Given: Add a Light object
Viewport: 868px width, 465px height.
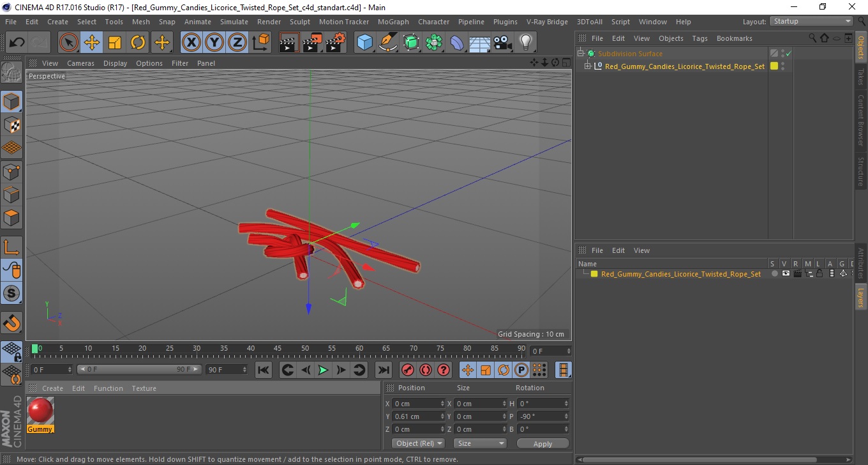Looking at the screenshot, I should coord(525,43).
